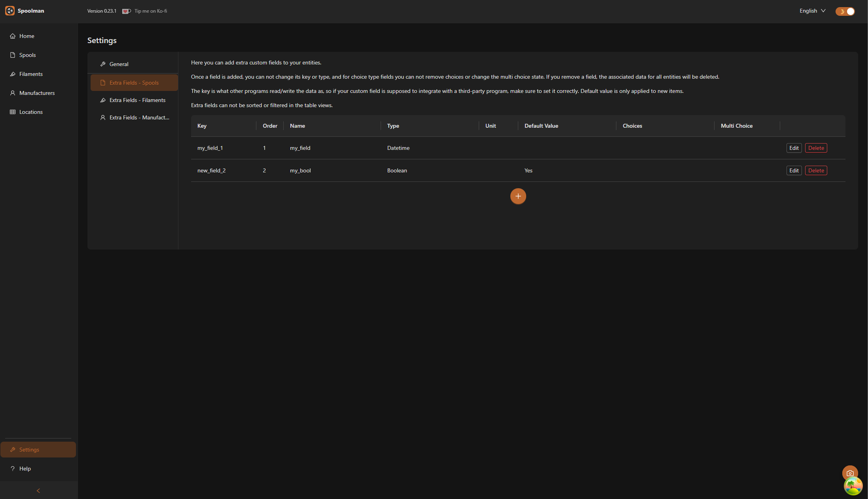The width and height of the screenshot is (868, 499).
Task: Click the Spoolman logo icon
Action: pos(9,11)
